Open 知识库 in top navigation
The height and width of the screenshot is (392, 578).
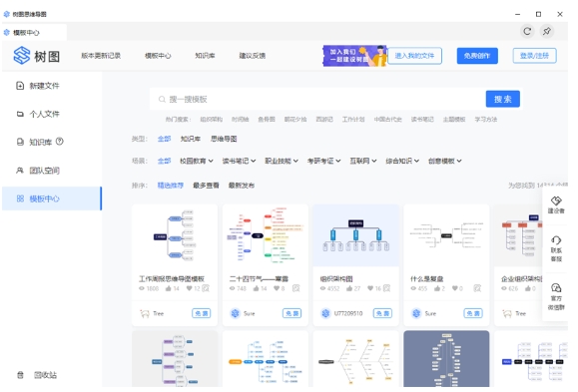coord(205,56)
